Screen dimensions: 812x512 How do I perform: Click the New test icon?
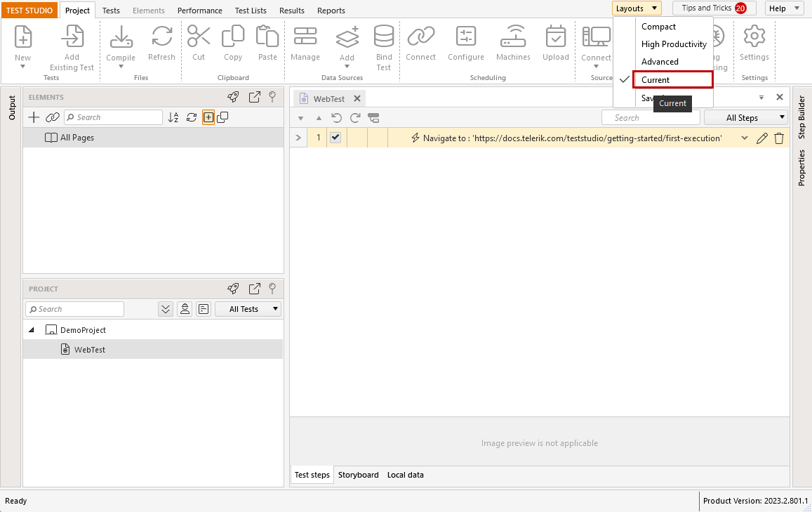coord(22,37)
